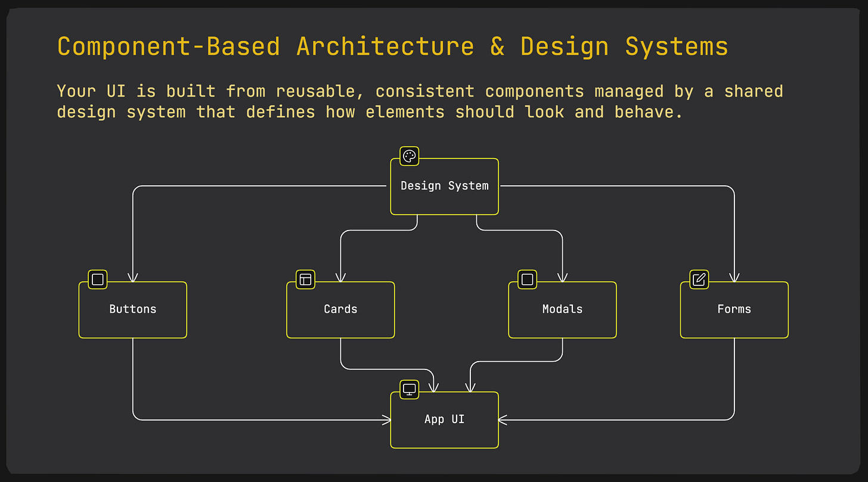The width and height of the screenshot is (868, 482).
Task: Click the layout icon on the Cards node
Action: point(305,279)
